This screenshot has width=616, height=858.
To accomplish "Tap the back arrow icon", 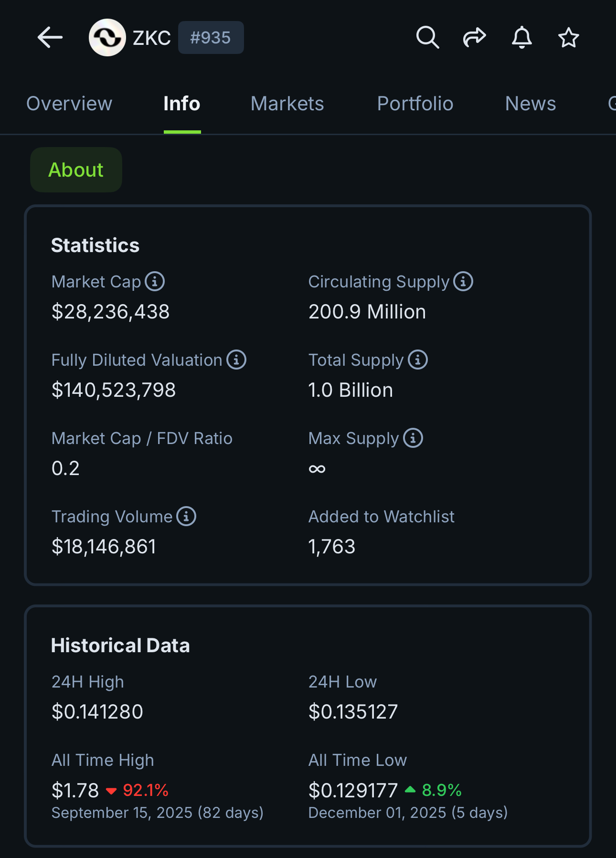I will (x=50, y=37).
